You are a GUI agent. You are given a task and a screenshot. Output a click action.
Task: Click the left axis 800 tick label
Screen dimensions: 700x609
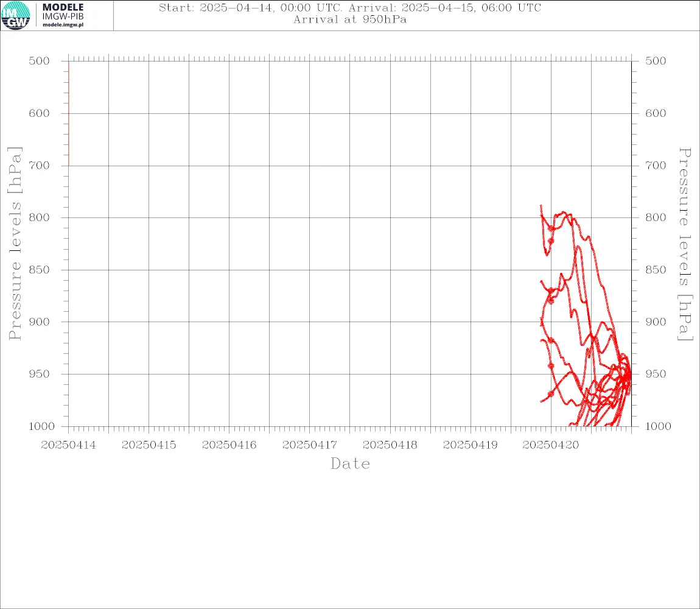coord(40,217)
